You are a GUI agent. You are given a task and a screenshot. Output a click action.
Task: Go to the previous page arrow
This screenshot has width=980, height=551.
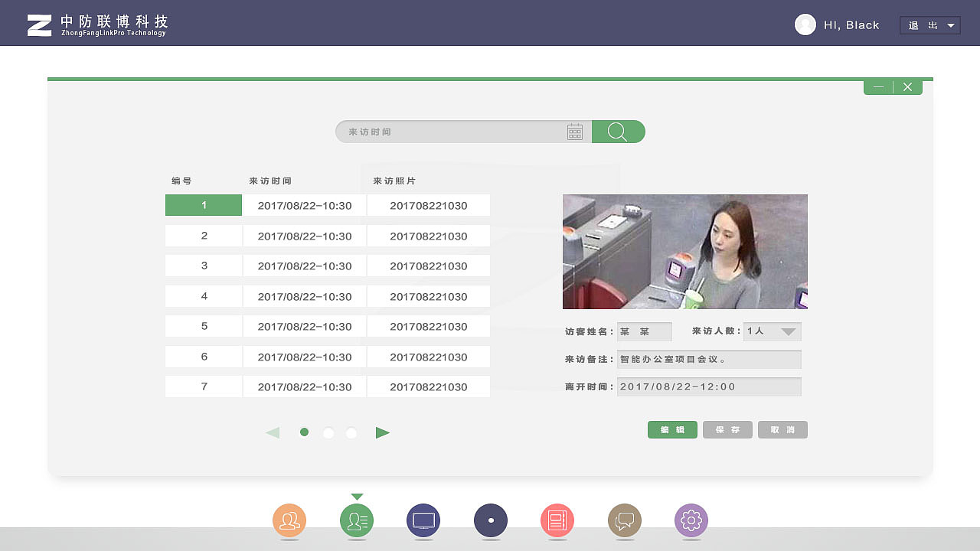[273, 433]
